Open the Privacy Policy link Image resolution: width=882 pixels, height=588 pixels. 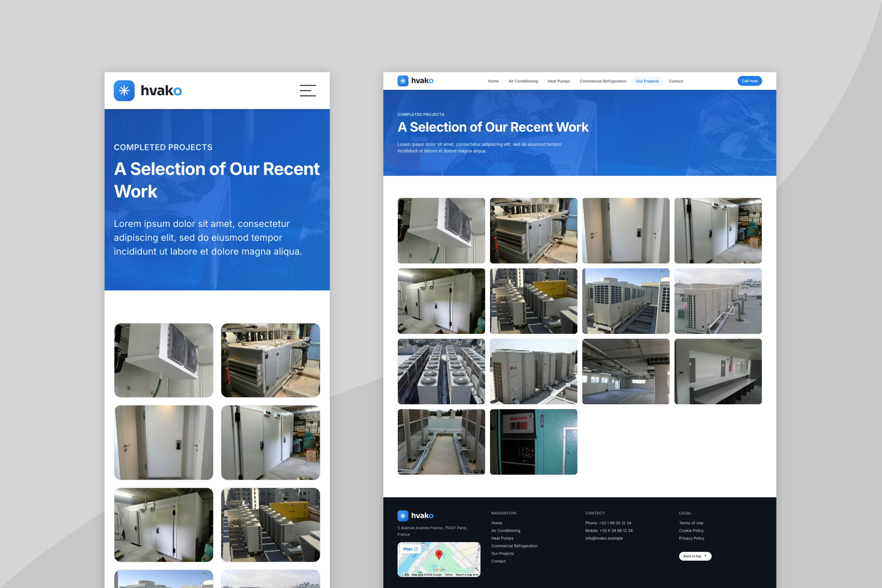click(691, 538)
